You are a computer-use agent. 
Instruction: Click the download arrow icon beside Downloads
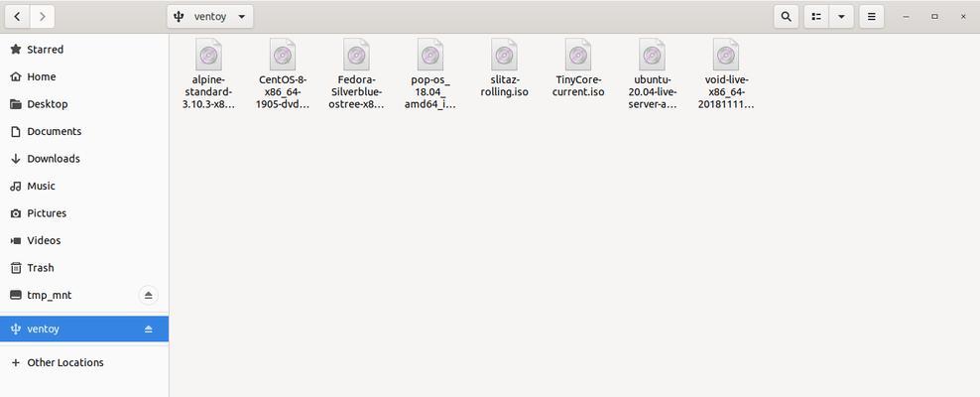pyautogui.click(x=16, y=159)
